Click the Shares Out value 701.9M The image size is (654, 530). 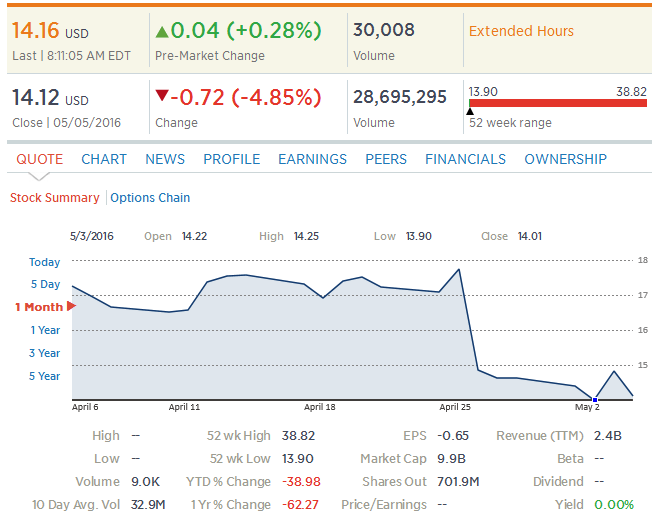[x=458, y=482]
